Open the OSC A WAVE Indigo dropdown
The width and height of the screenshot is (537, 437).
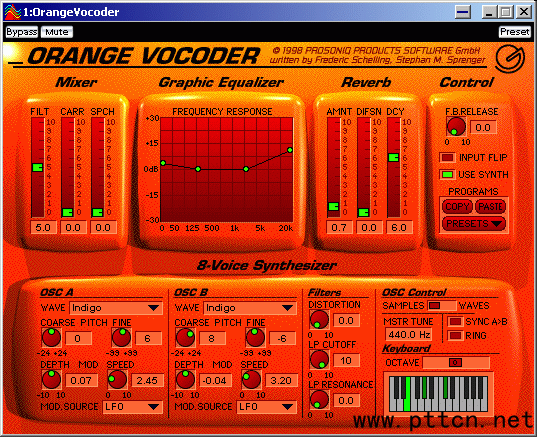[116, 308]
